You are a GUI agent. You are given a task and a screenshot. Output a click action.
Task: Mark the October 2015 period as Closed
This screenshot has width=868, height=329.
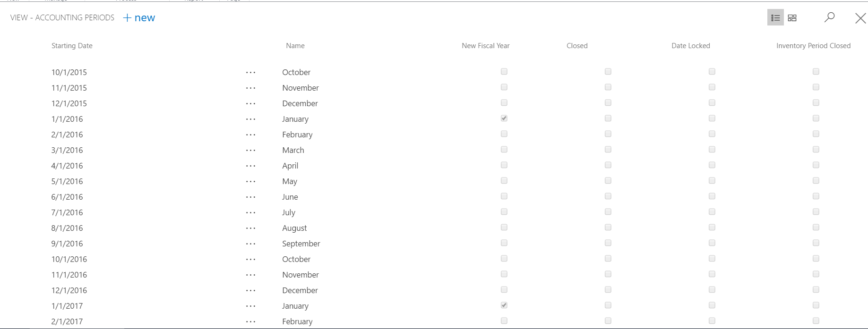click(x=608, y=71)
